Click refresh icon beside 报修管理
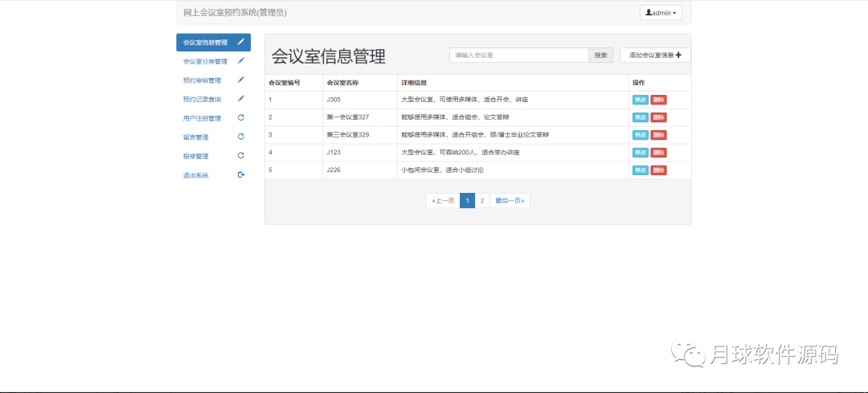Screen dimensions: 868x393 click(x=241, y=156)
